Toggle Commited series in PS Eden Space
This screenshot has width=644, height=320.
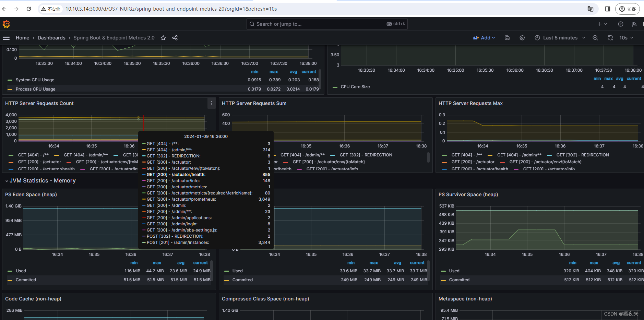click(x=26, y=280)
